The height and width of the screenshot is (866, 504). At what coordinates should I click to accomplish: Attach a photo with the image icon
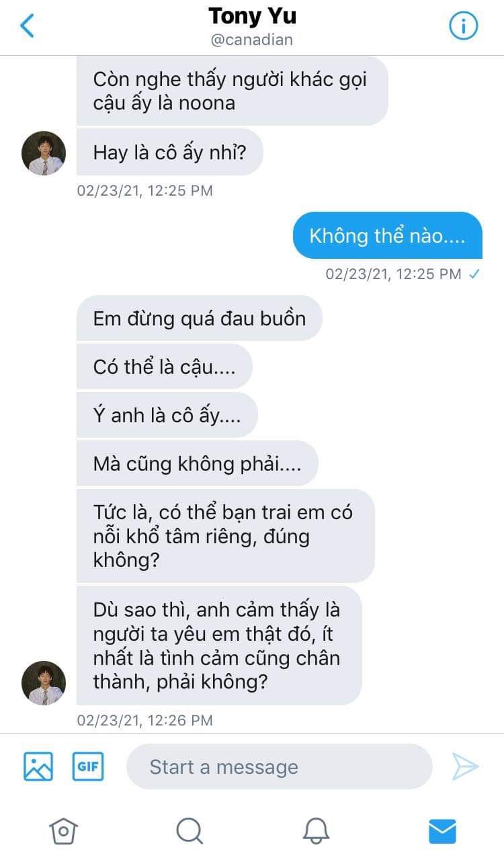tap(38, 766)
